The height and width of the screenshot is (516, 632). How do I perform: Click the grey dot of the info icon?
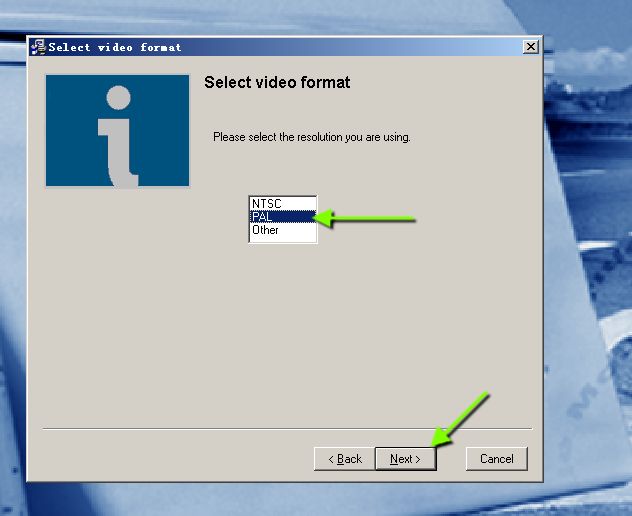pos(119,98)
